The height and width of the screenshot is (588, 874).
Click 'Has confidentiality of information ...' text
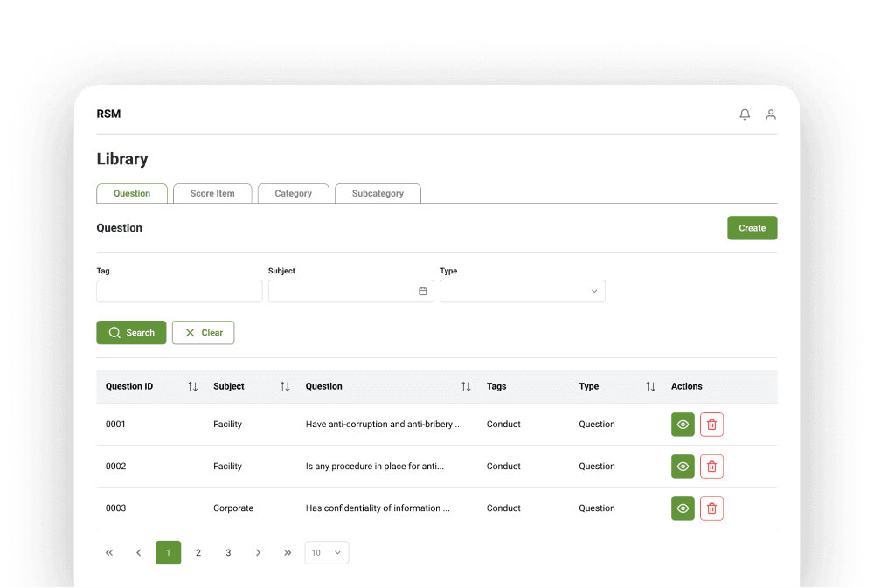point(378,508)
